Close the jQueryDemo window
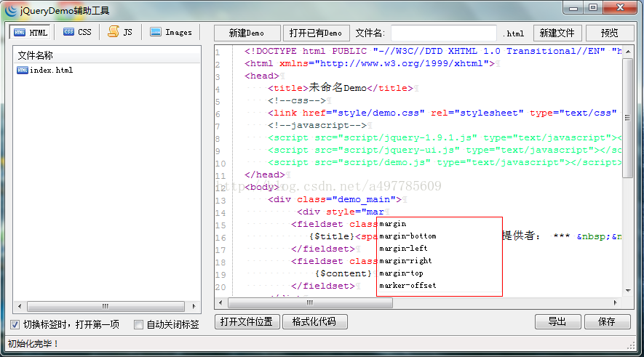 [621, 8]
